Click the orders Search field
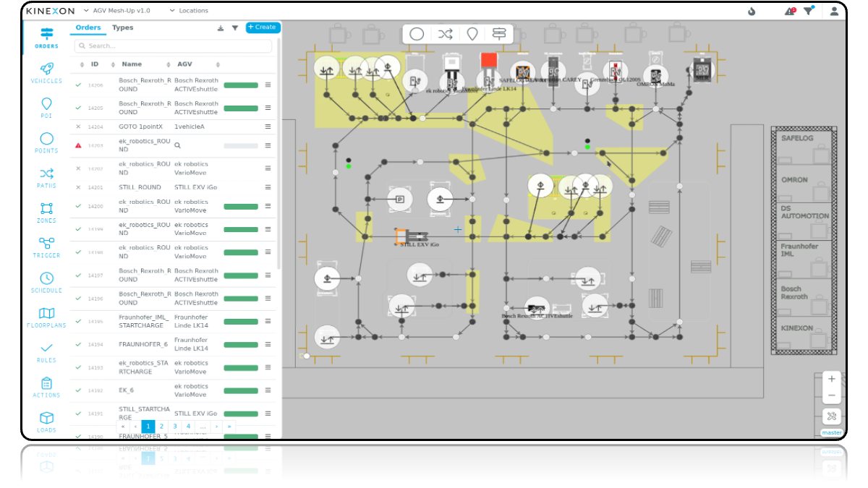Screen dimensions: 868x488 pyautogui.click(x=174, y=46)
